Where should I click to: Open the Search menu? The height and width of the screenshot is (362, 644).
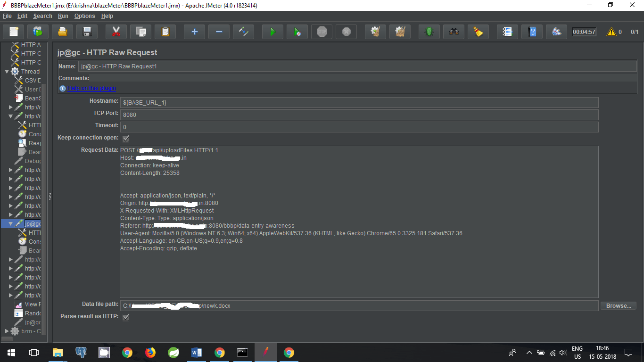[x=42, y=16]
